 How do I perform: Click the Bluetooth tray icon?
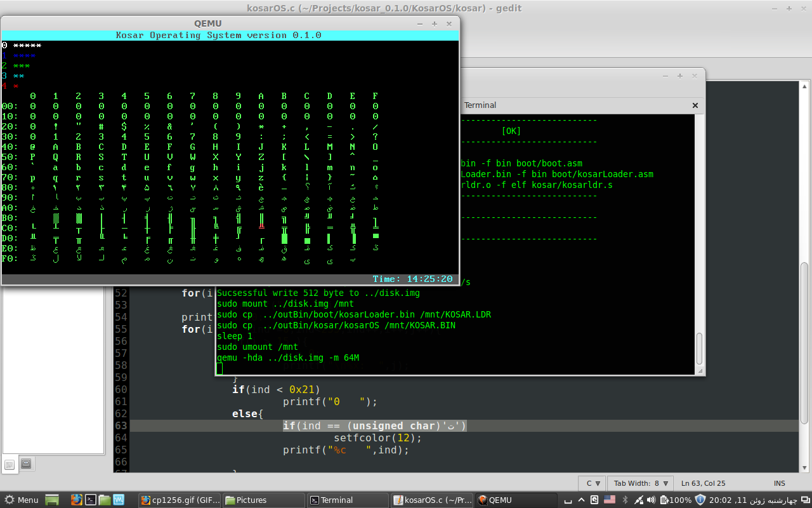click(x=625, y=500)
